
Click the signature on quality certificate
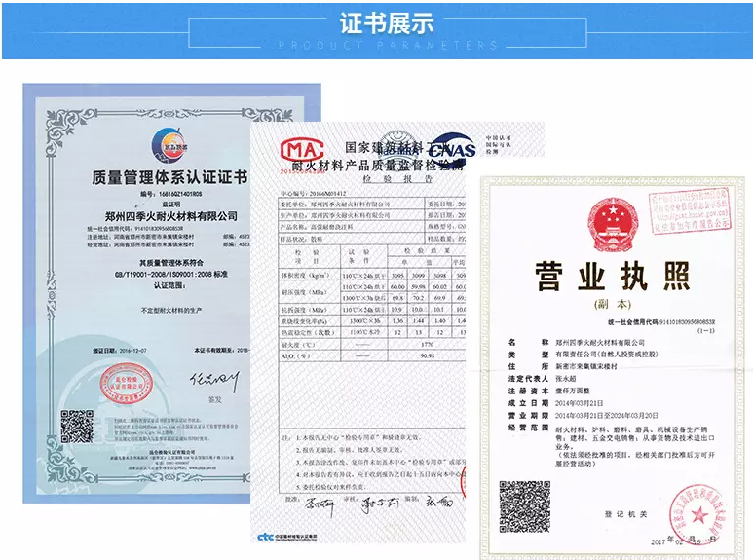[210, 376]
